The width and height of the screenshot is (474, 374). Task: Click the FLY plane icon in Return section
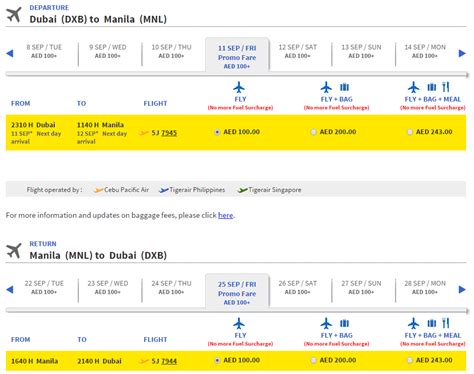click(239, 324)
